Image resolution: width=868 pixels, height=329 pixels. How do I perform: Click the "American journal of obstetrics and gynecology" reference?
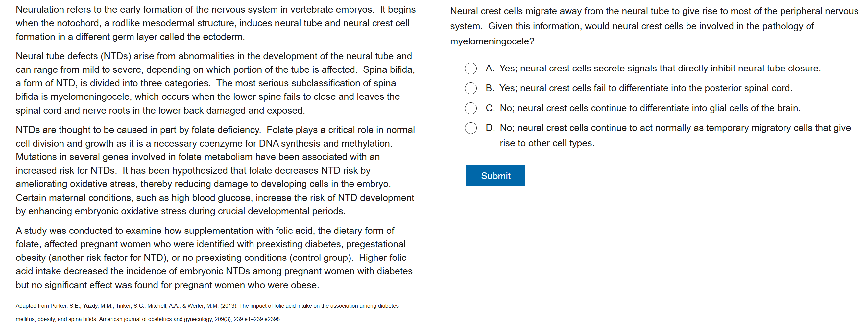156,319
